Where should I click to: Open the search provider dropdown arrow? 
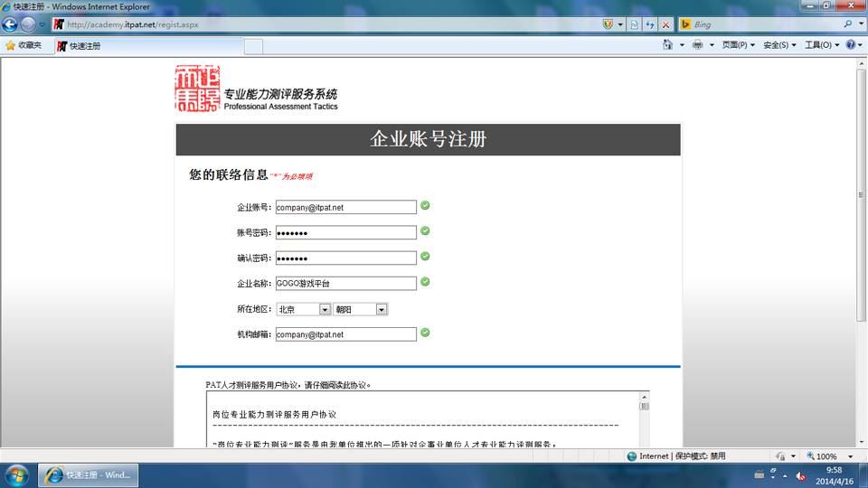click(x=860, y=24)
